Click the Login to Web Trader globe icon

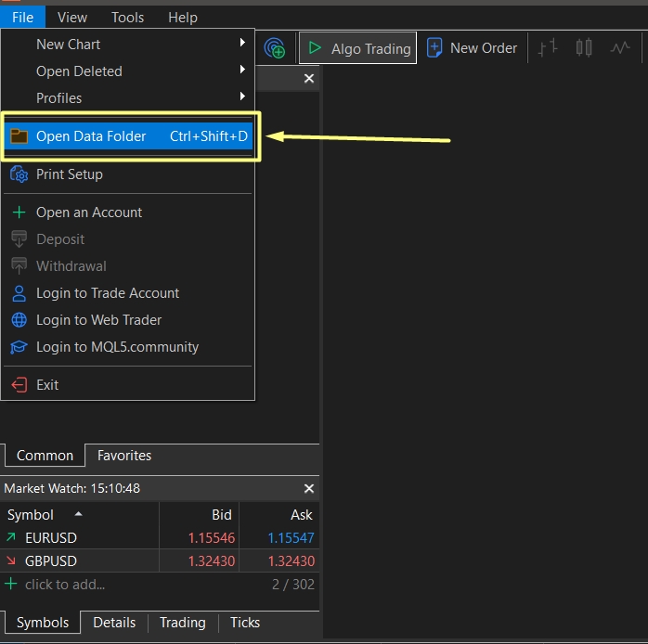[19, 320]
